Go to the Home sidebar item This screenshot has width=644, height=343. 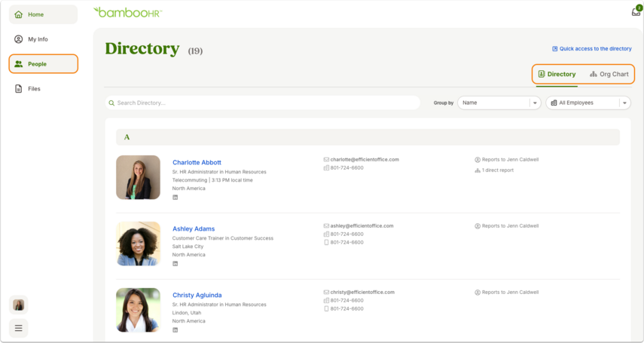(43, 14)
